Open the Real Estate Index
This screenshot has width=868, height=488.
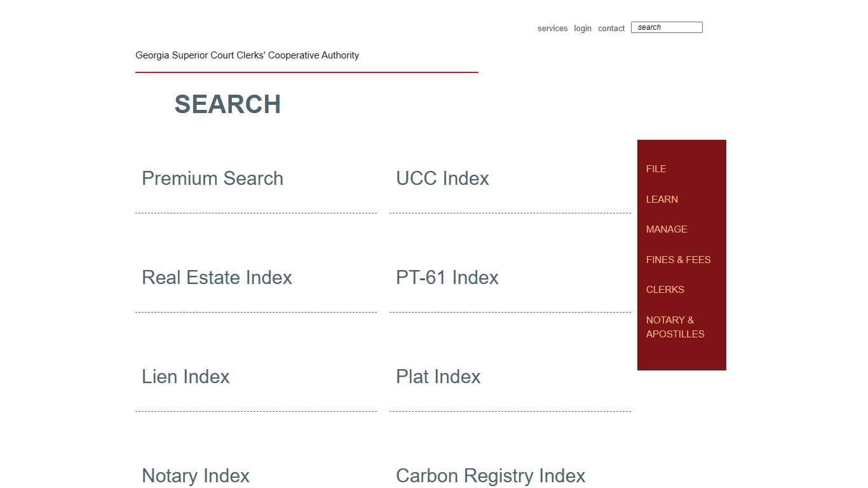click(x=217, y=278)
